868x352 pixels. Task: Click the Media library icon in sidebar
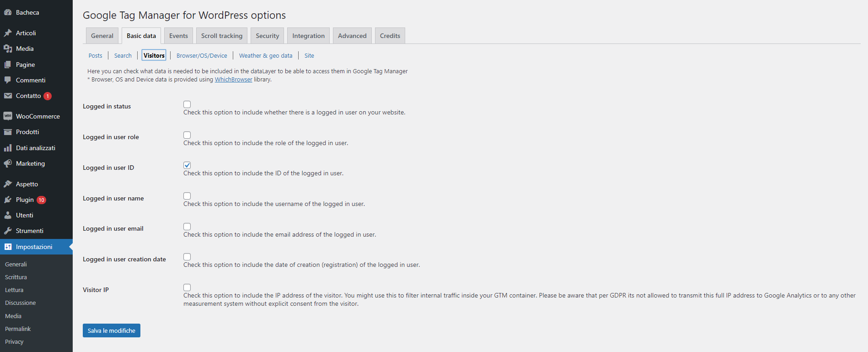coord(8,49)
